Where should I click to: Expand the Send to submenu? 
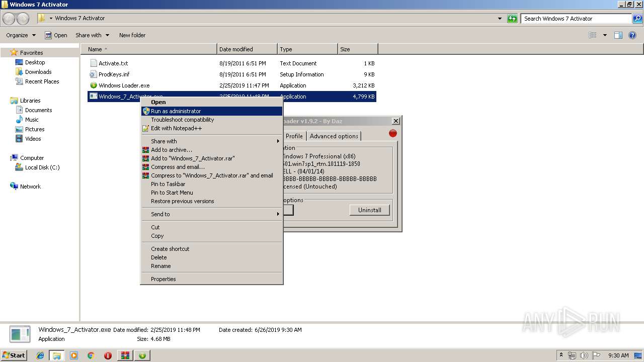[212, 214]
